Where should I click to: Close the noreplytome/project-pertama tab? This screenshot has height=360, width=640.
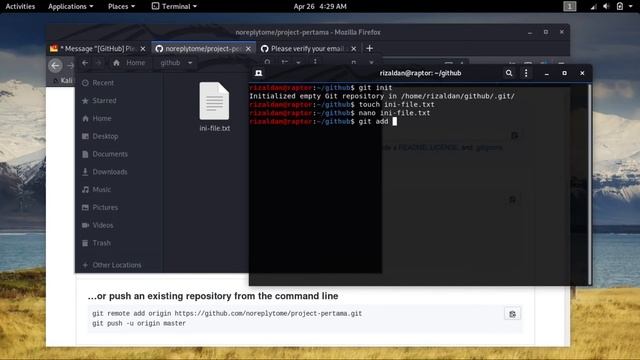[x=248, y=49]
